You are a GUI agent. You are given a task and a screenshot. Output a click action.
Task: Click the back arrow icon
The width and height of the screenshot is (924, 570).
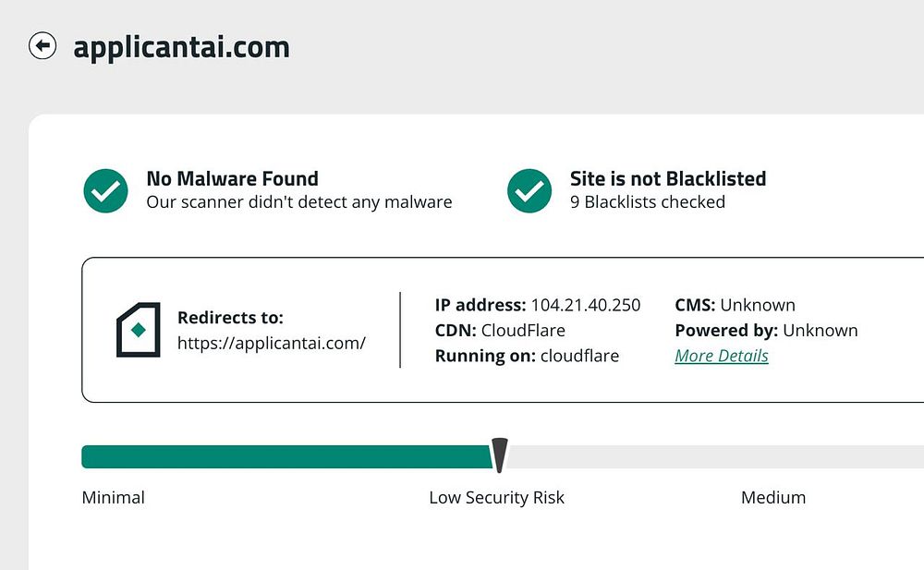click(43, 45)
